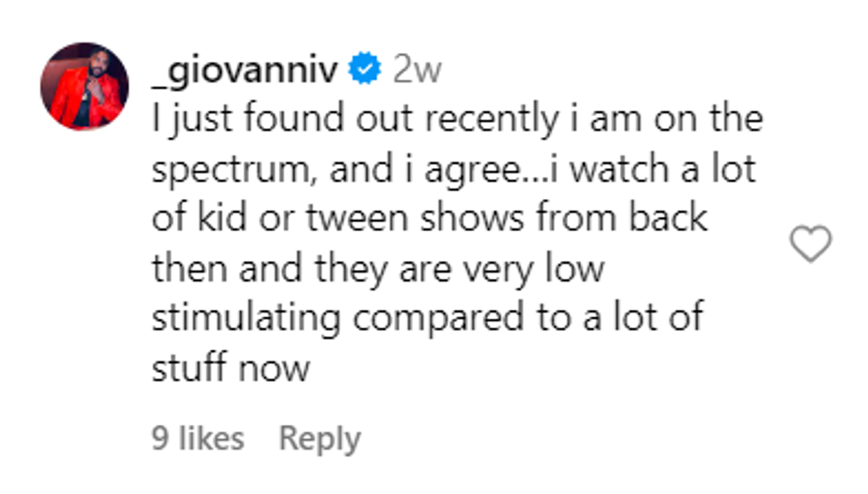Open the _giovanniv username link
Image resolution: width=868 pixels, height=494 pixels.
point(244,69)
